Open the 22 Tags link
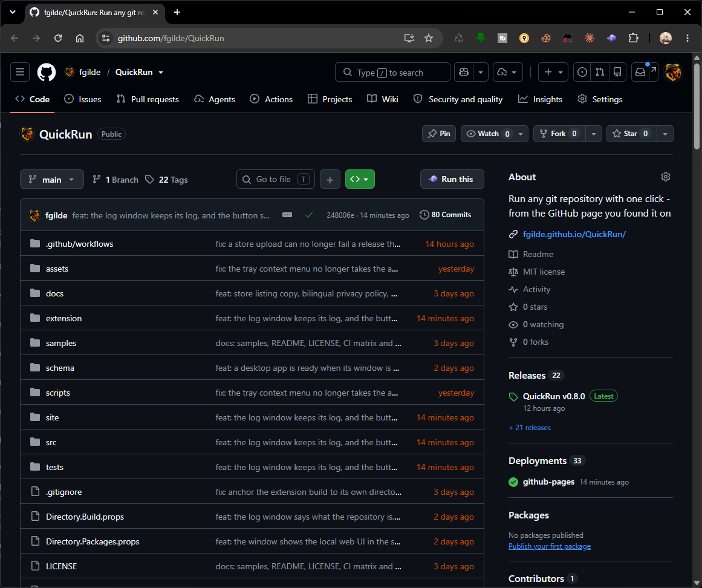702x588 pixels. tap(166, 180)
